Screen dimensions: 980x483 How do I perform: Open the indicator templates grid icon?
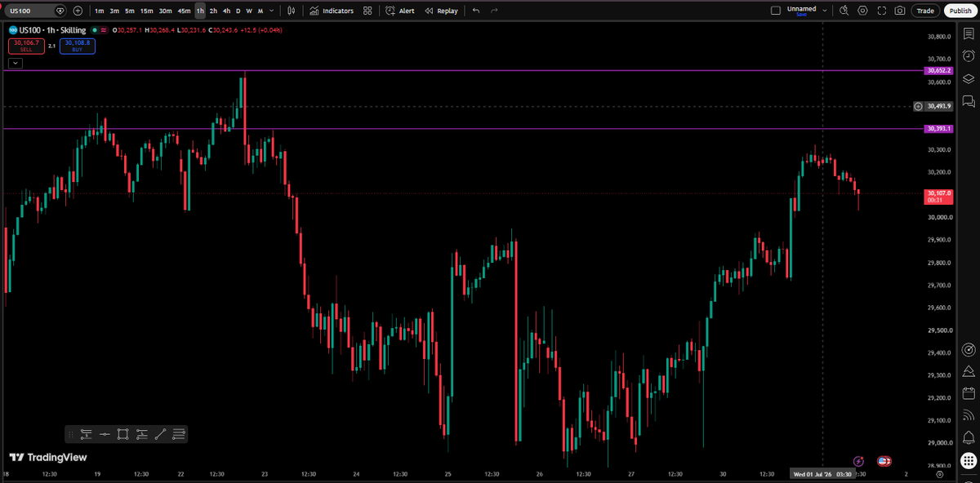click(367, 11)
